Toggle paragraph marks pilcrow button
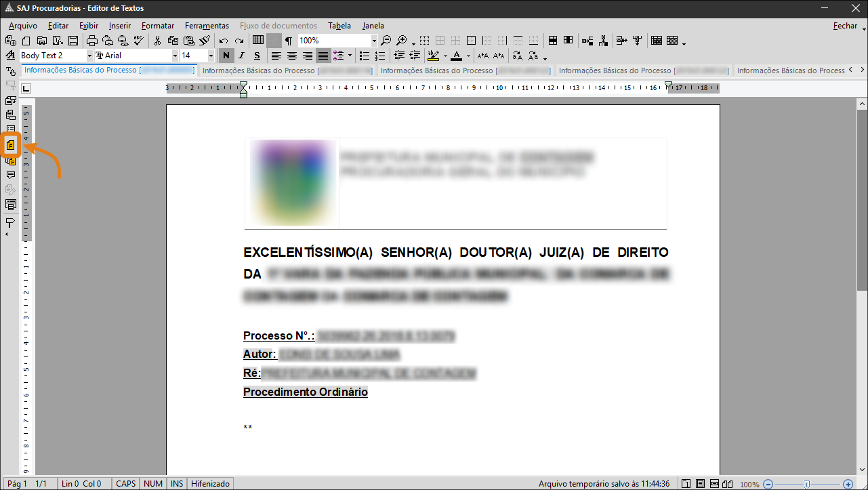Image resolution: width=868 pixels, height=490 pixels. (288, 41)
